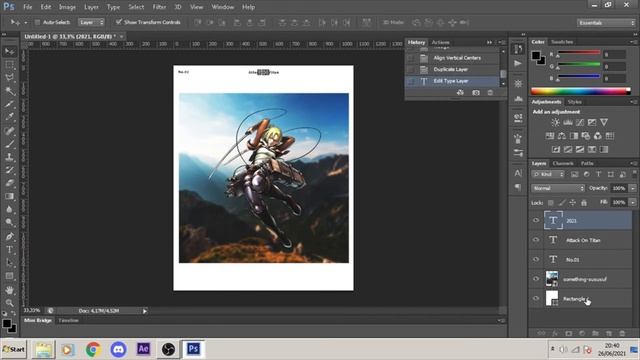Open status bar info arrow menu
The image size is (640, 360).
144,311
